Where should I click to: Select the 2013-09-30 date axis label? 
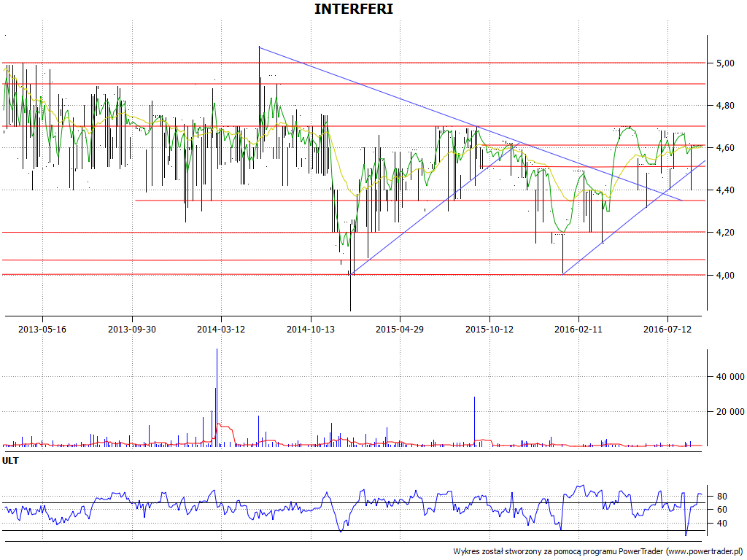click(132, 329)
